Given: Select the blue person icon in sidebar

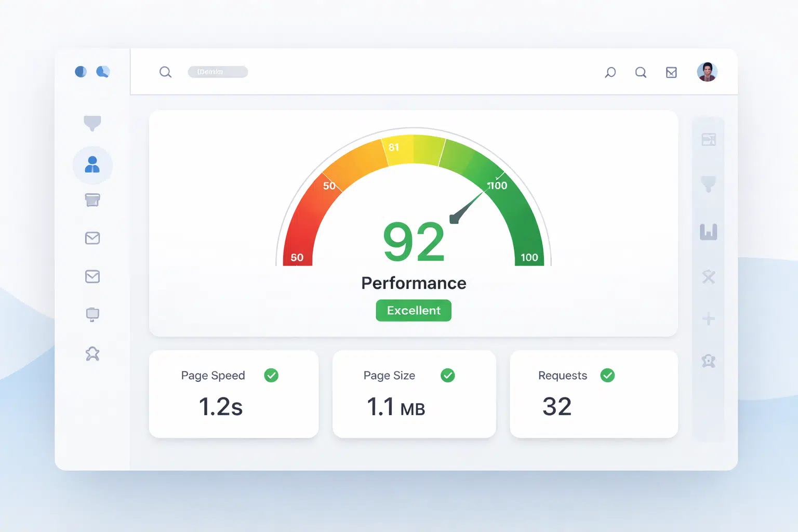Looking at the screenshot, I should 92,165.
